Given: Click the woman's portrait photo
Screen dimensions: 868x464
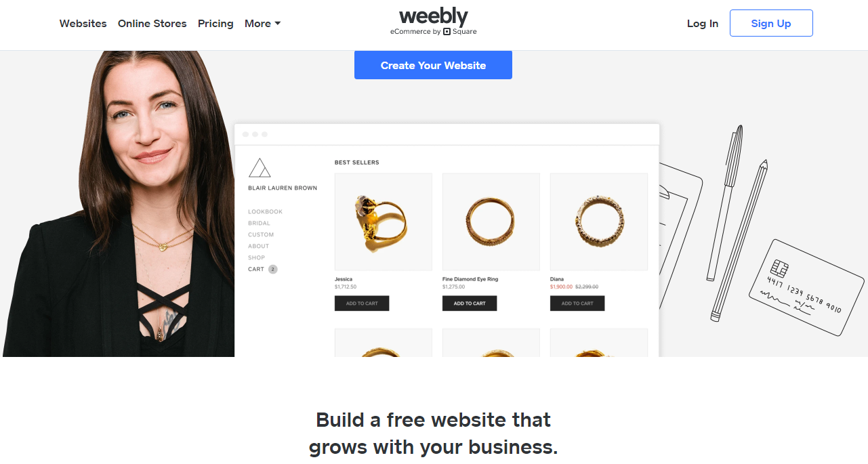Looking at the screenshot, I should 119,203.
